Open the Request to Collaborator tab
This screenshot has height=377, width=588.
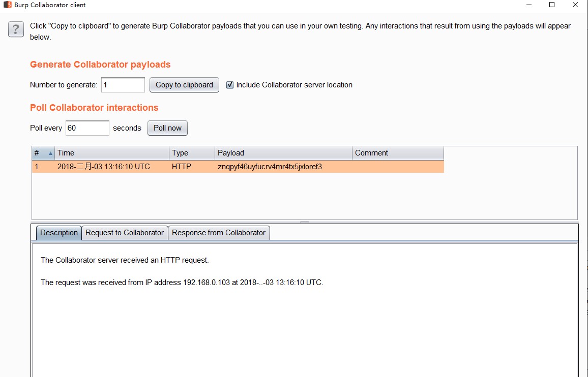tap(125, 233)
